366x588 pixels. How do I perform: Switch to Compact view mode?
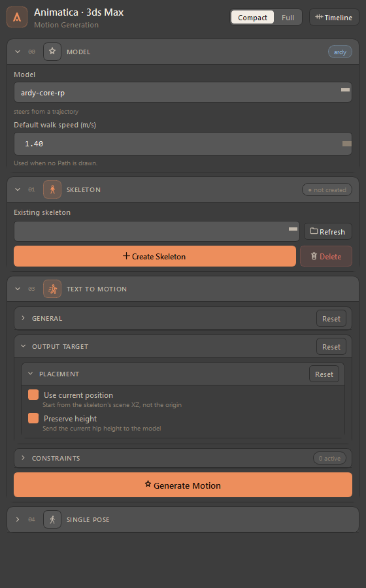(x=252, y=18)
